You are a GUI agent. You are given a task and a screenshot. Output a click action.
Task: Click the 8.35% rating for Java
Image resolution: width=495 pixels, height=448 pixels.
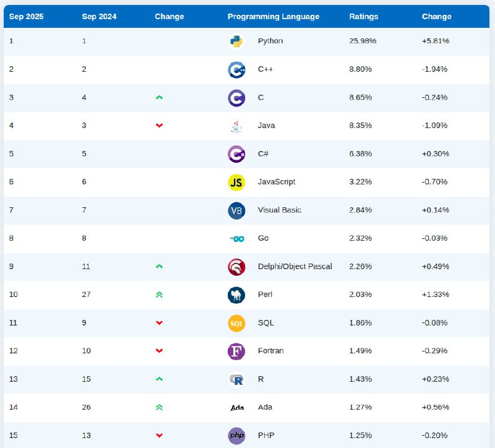(x=361, y=126)
